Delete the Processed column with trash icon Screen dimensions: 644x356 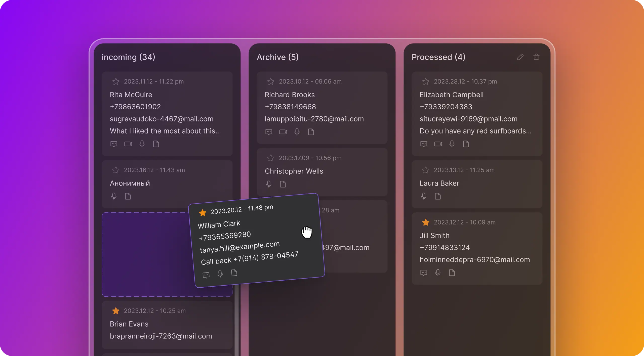click(x=536, y=57)
